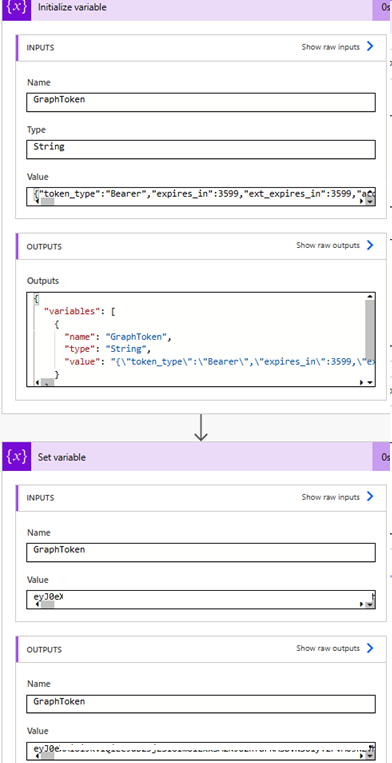
Task: Open the Set variable action header
Action: 196,457
